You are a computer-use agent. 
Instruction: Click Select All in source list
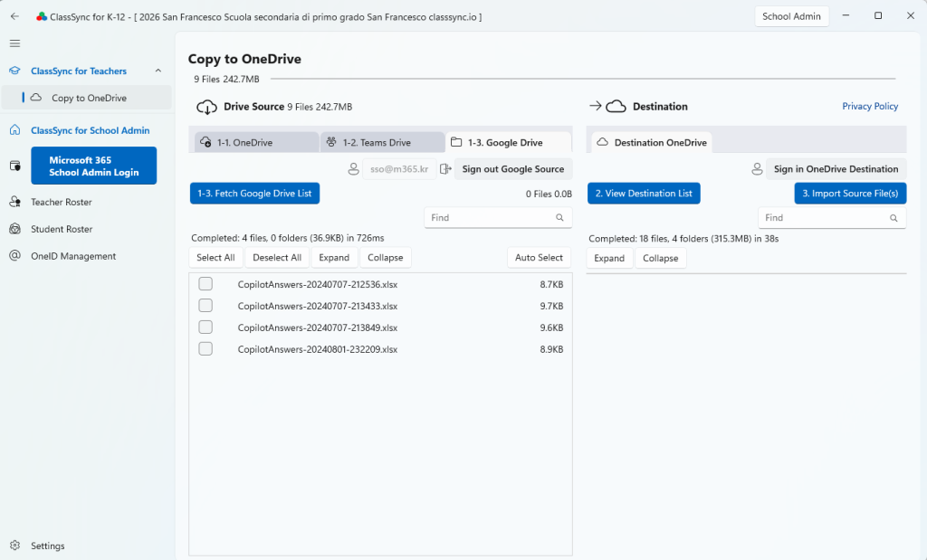click(215, 258)
